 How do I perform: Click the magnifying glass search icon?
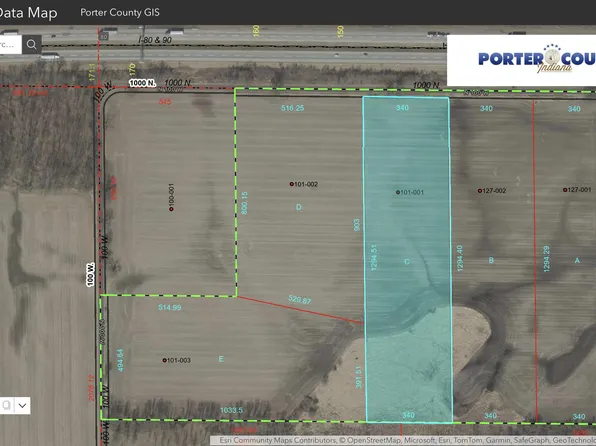pos(32,44)
